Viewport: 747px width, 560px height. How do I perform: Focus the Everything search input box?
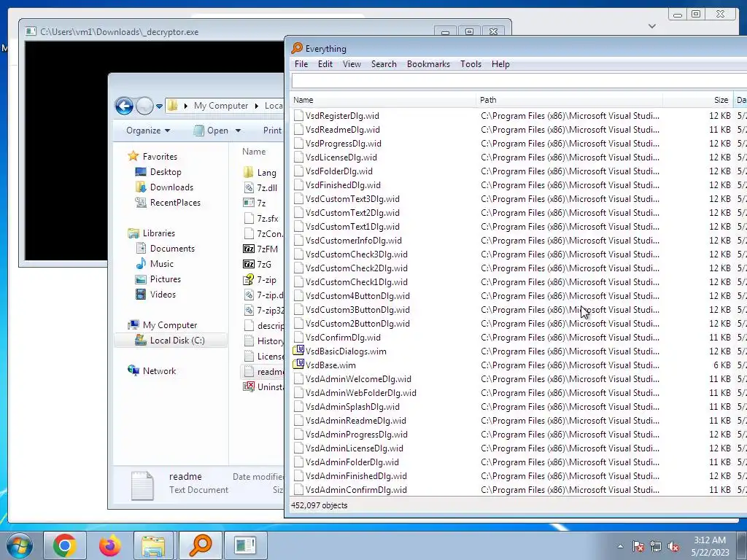coord(519,80)
